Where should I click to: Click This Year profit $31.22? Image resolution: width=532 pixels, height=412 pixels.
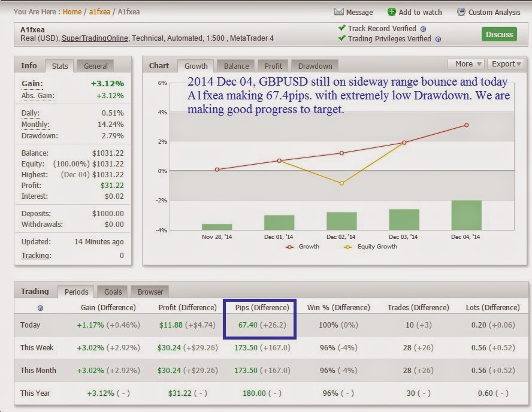(x=180, y=393)
